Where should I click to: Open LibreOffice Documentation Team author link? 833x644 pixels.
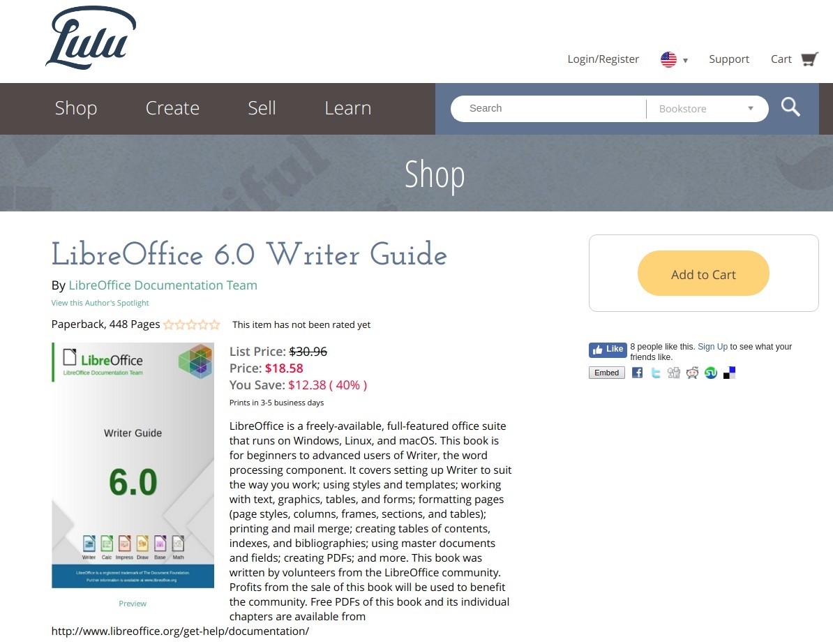coord(163,285)
